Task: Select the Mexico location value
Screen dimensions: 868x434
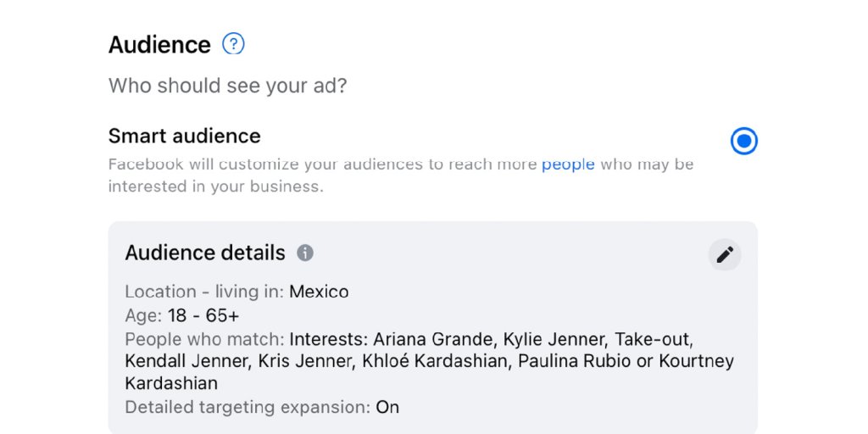Action: 319,292
